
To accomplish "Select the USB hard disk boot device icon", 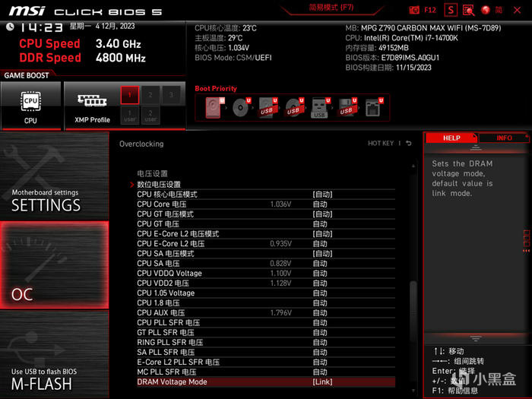I will click(x=268, y=108).
